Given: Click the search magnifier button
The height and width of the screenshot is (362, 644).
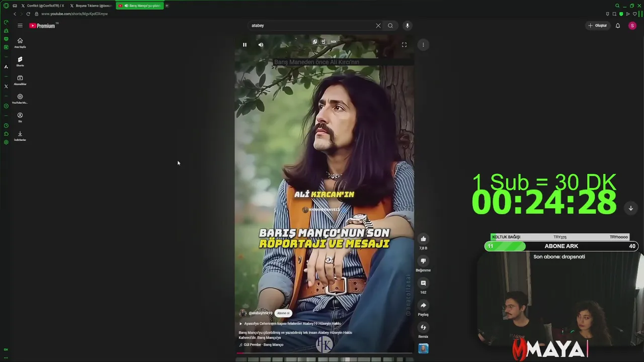Looking at the screenshot, I should point(390,26).
